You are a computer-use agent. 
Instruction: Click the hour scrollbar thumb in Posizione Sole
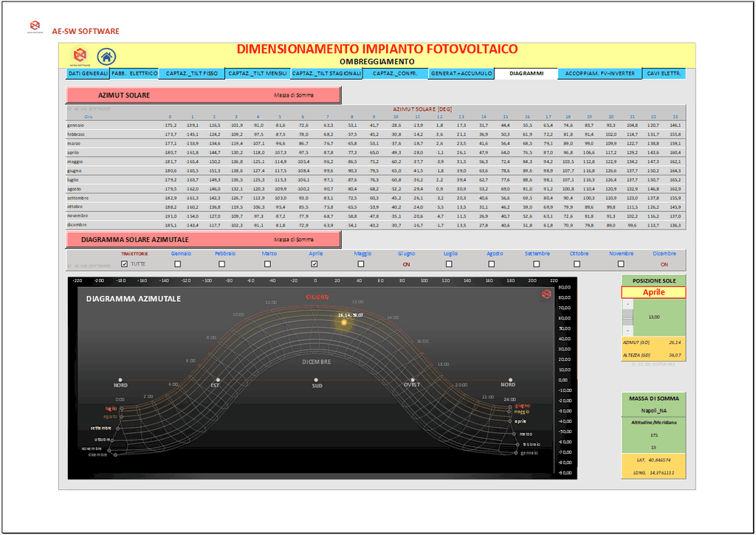point(628,317)
